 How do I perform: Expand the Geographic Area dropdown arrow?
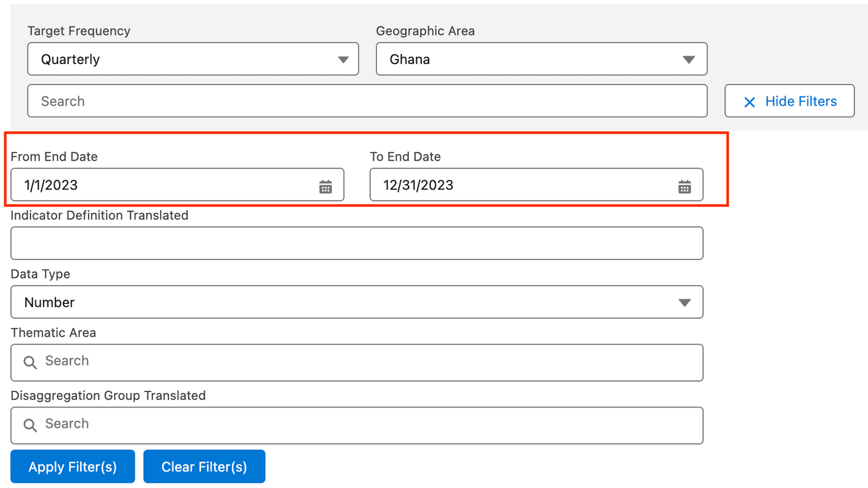(x=689, y=59)
